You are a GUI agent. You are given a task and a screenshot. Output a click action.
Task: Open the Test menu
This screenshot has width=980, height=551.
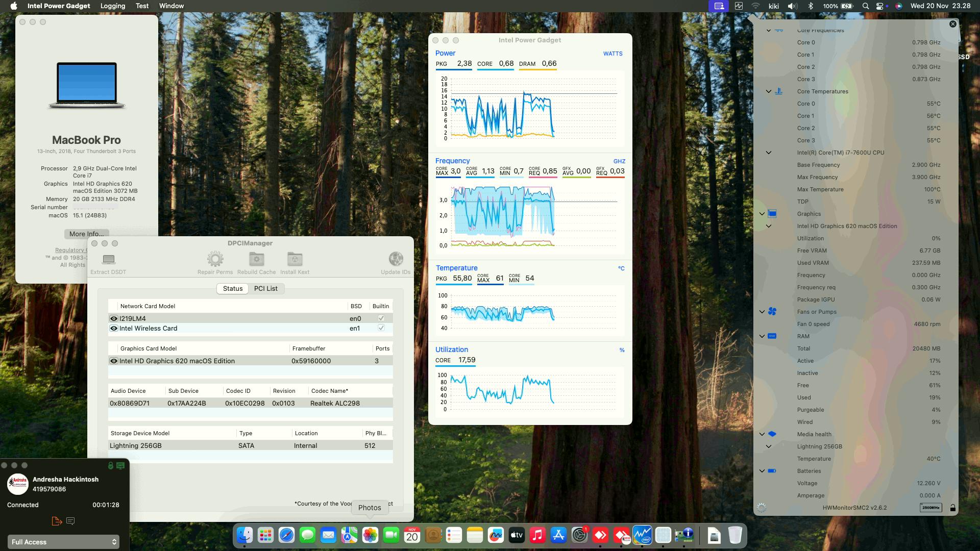click(142, 6)
